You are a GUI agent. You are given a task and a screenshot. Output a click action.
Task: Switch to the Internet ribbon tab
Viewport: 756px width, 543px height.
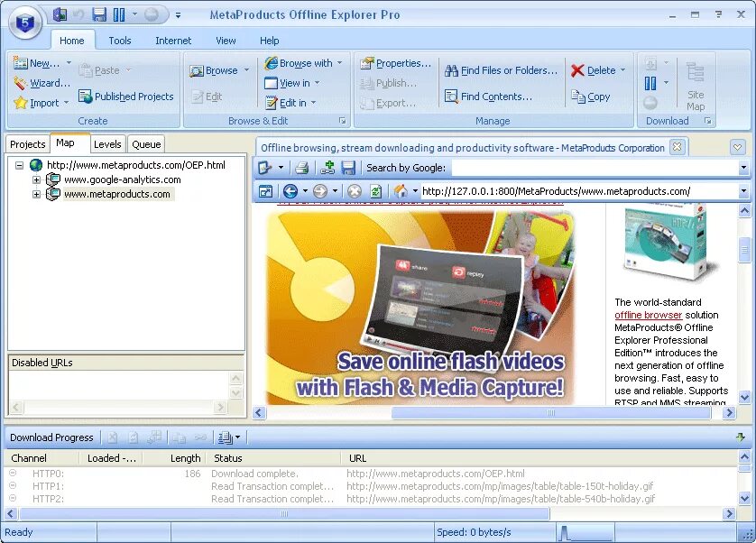click(x=173, y=41)
